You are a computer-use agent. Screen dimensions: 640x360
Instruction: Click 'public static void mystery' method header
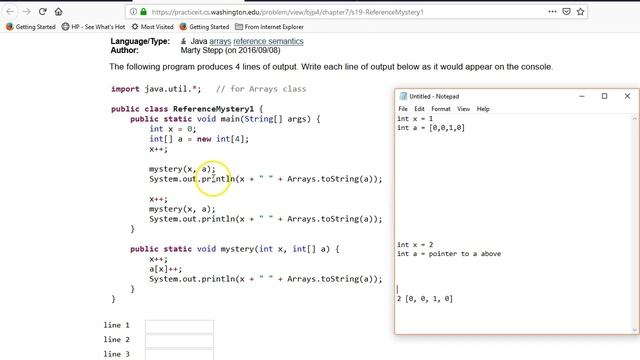[235, 249]
